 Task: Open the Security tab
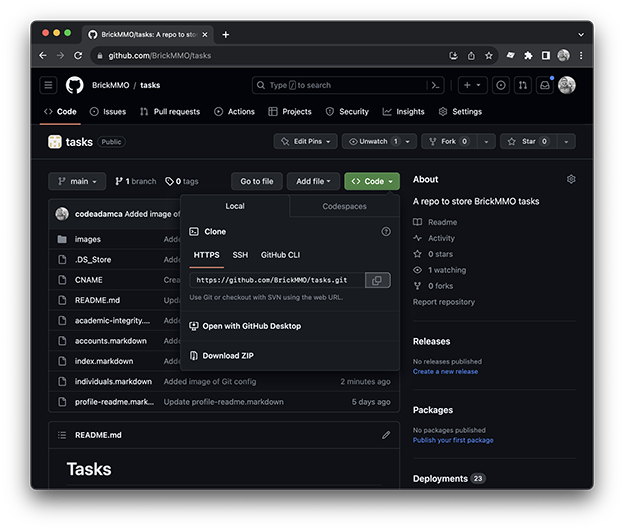point(347,112)
